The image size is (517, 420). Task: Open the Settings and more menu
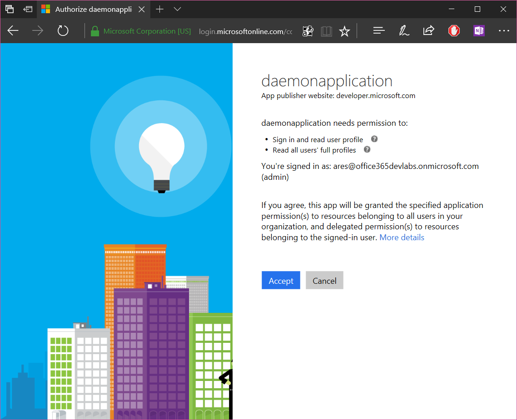click(504, 30)
